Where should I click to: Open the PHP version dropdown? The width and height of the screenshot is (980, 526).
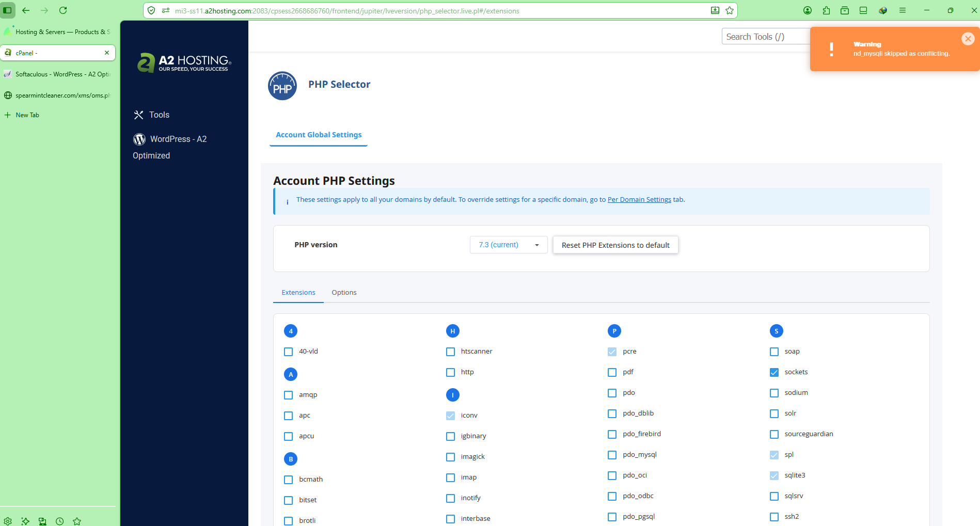tap(508, 245)
